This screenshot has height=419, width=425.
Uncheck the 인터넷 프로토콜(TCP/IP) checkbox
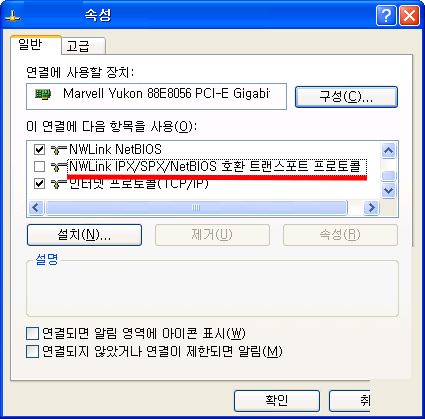pos(39,183)
